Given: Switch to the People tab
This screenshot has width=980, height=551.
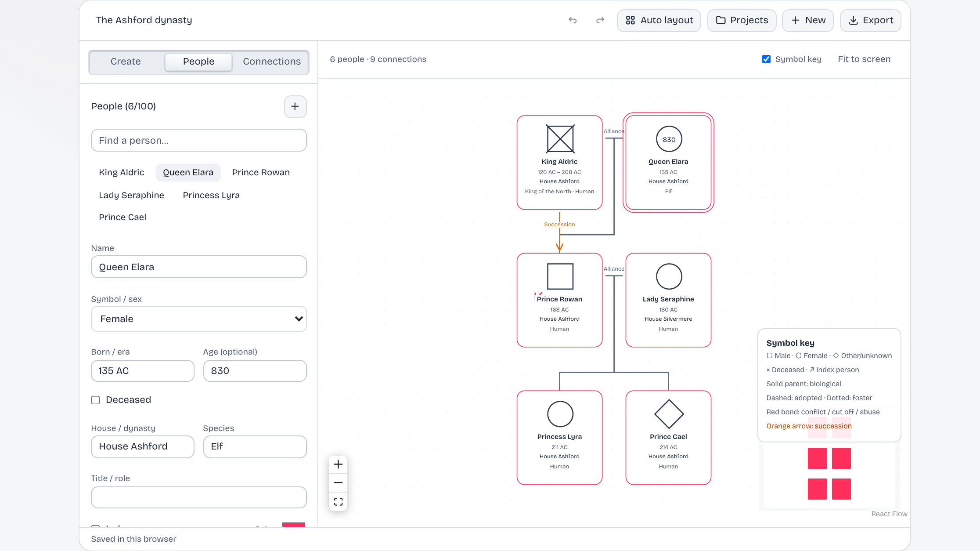Looking at the screenshot, I should [x=198, y=62].
